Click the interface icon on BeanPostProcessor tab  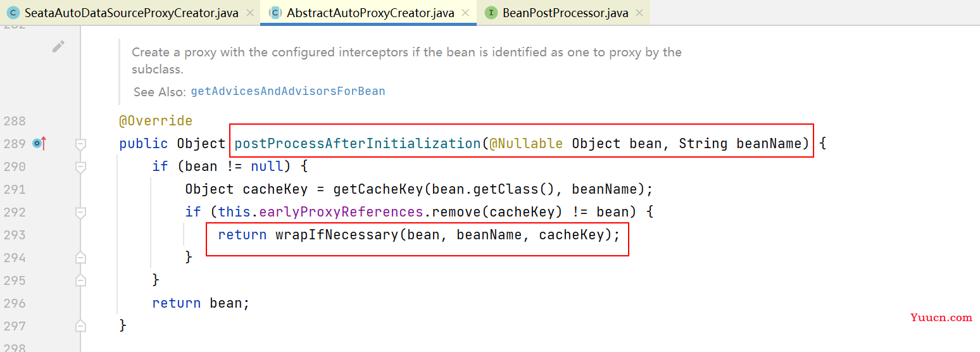coord(491,13)
